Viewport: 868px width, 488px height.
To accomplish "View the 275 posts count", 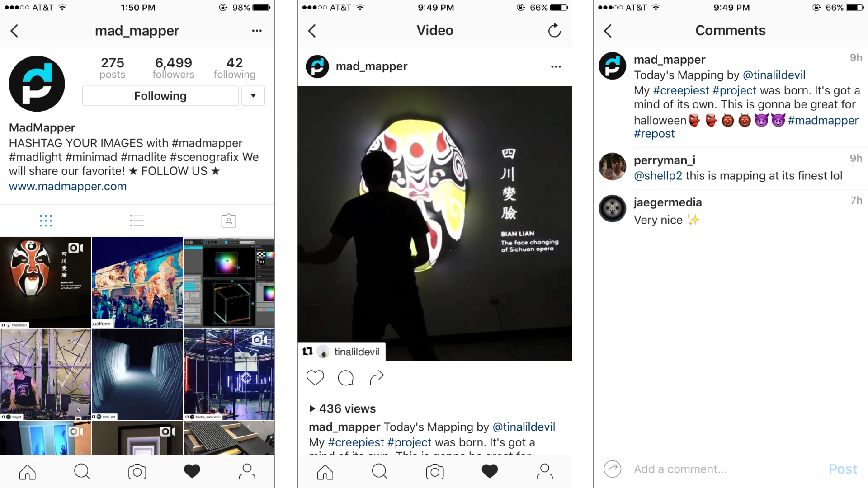I will click(112, 68).
